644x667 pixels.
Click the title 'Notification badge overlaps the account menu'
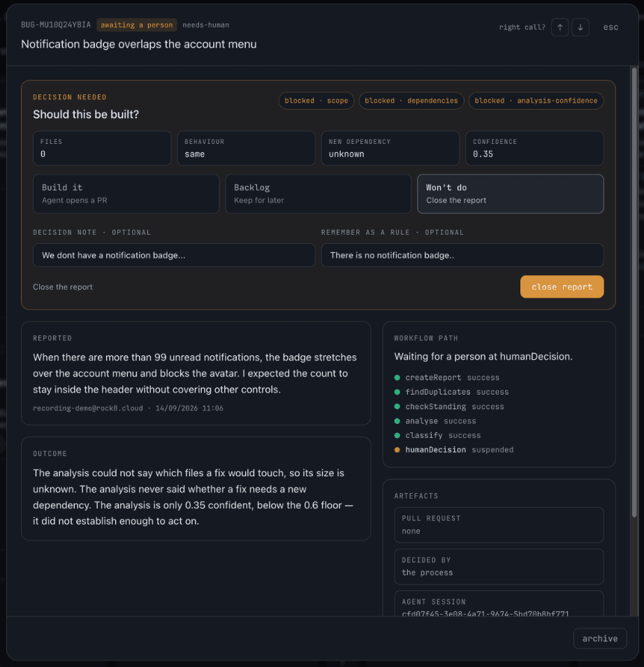[139, 44]
